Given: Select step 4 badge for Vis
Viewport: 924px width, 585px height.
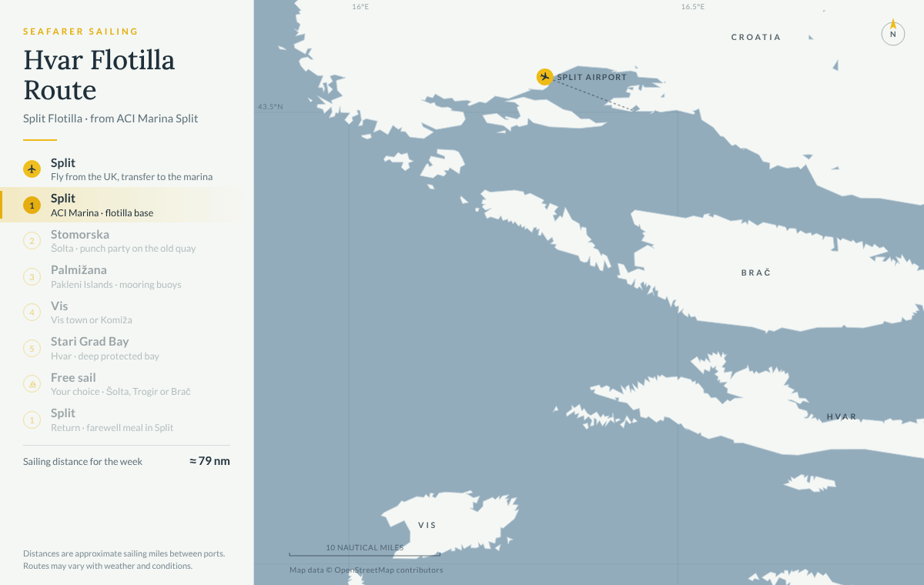Looking at the screenshot, I should [32, 313].
